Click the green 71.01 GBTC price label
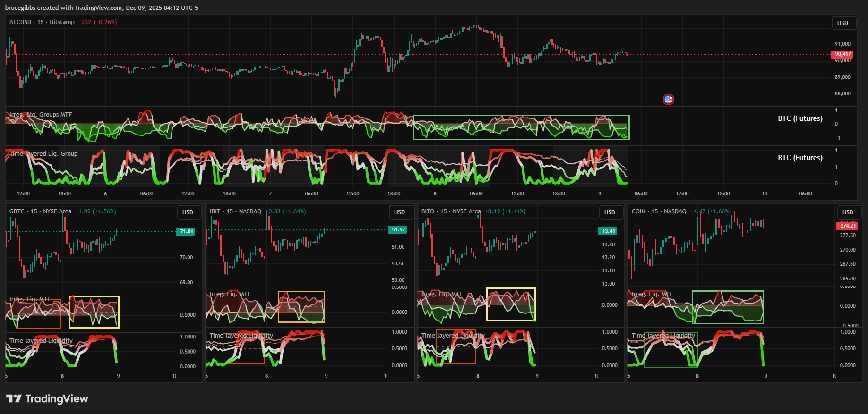The height and width of the screenshot is (414, 868). tap(187, 231)
